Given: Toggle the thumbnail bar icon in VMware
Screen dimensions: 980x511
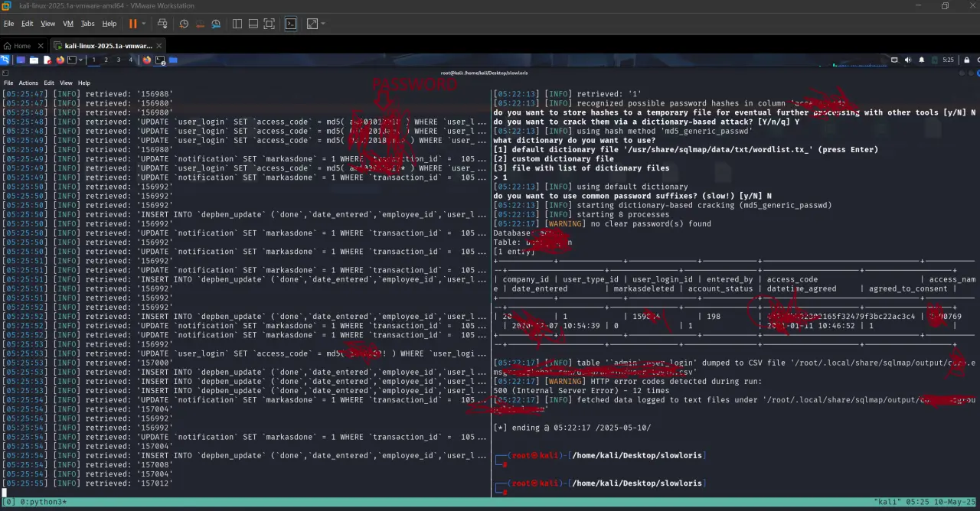Looking at the screenshot, I should click(253, 24).
